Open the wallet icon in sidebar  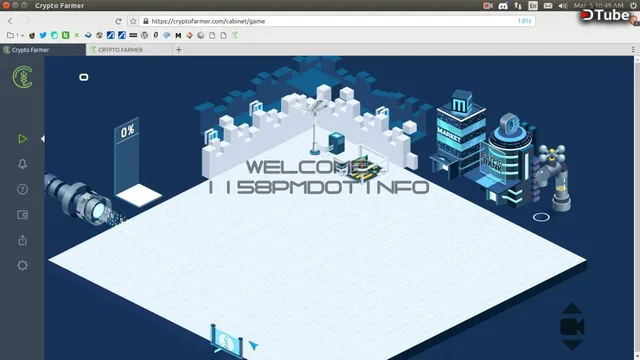coord(22,215)
